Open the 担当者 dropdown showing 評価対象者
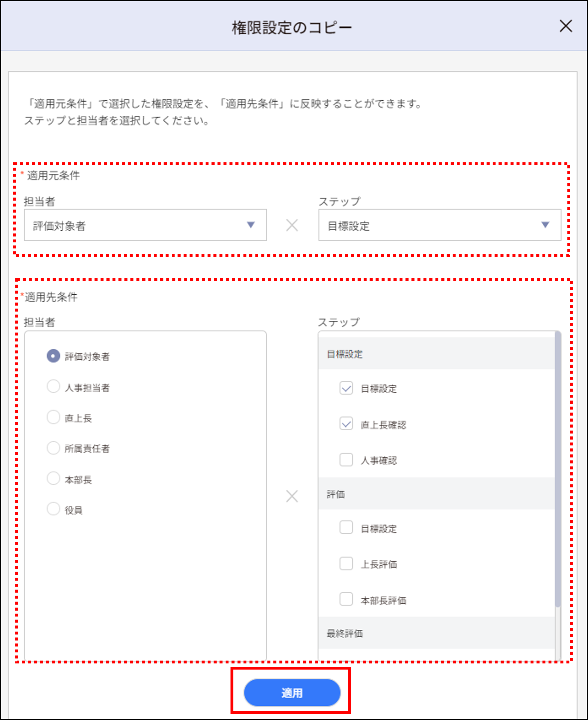The image size is (588, 720). (x=146, y=225)
